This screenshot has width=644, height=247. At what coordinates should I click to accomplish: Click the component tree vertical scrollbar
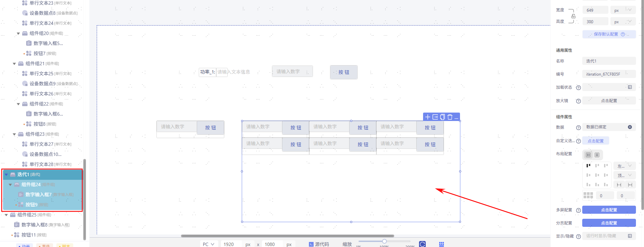point(85,199)
